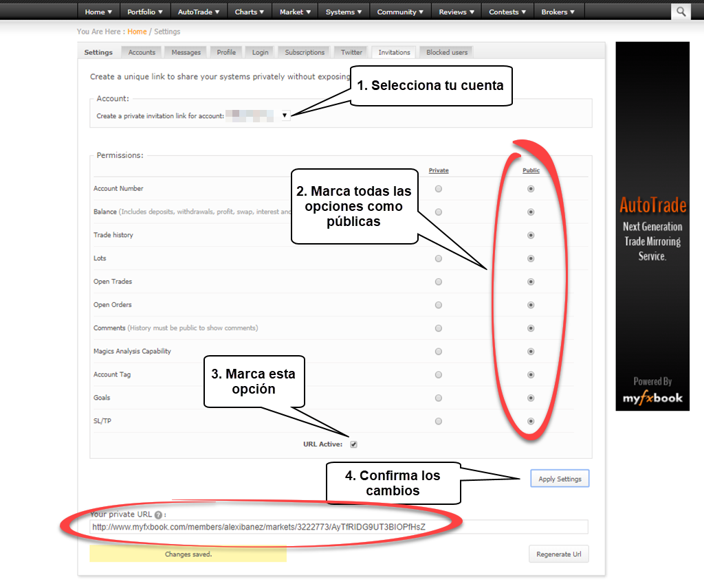704x588 pixels.
Task: Open the AutoTrade advertisement banner
Action: click(652, 226)
